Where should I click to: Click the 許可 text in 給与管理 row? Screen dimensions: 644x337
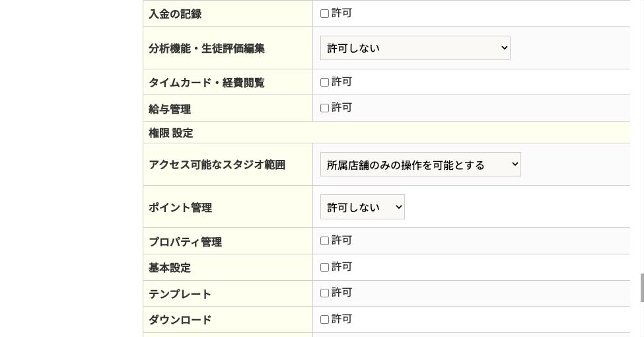click(341, 108)
